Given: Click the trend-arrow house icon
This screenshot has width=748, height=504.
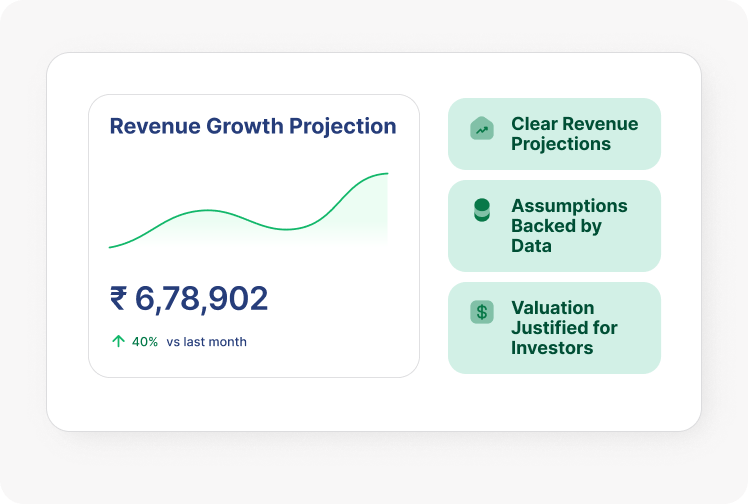Looking at the screenshot, I should click(482, 129).
